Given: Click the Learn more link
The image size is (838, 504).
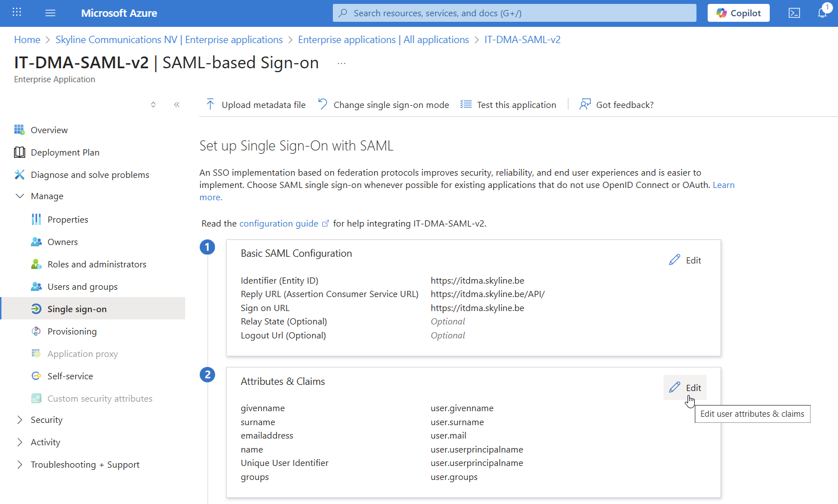Looking at the screenshot, I should (x=723, y=185).
